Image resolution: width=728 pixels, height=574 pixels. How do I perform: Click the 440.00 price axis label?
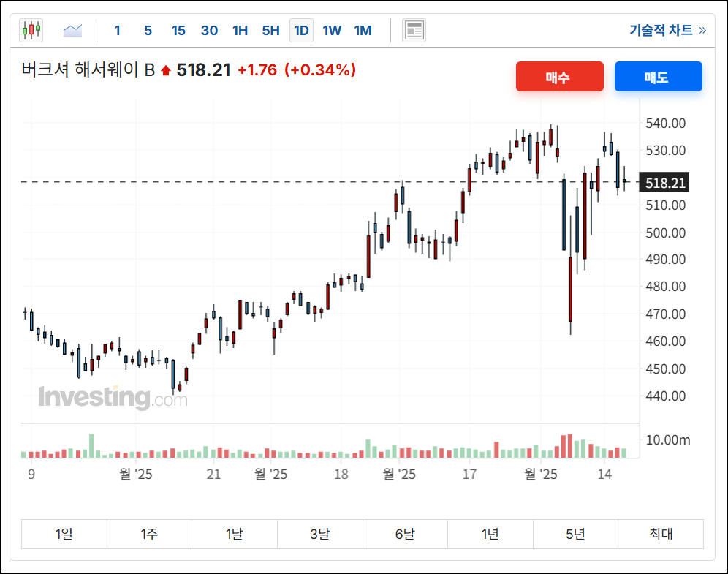tap(665, 396)
